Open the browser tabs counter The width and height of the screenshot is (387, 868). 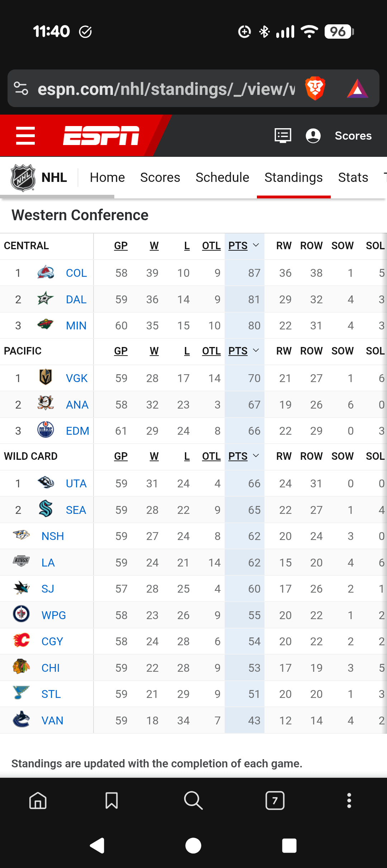[x=275, y=800]
